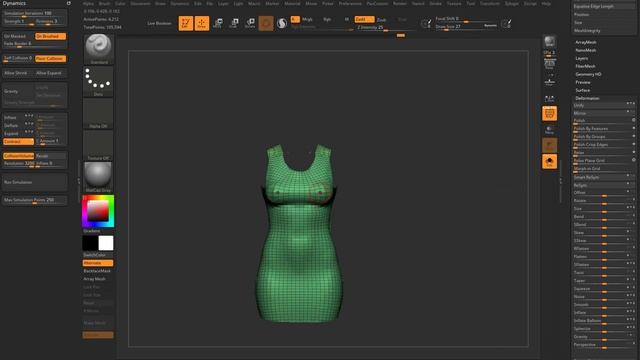Toggle On Masked in Dynamics
Screen dimensions: 640x360
click(18, 36)
